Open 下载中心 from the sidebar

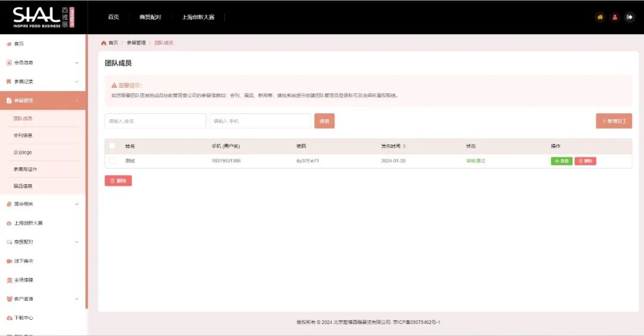coord(24,317)
